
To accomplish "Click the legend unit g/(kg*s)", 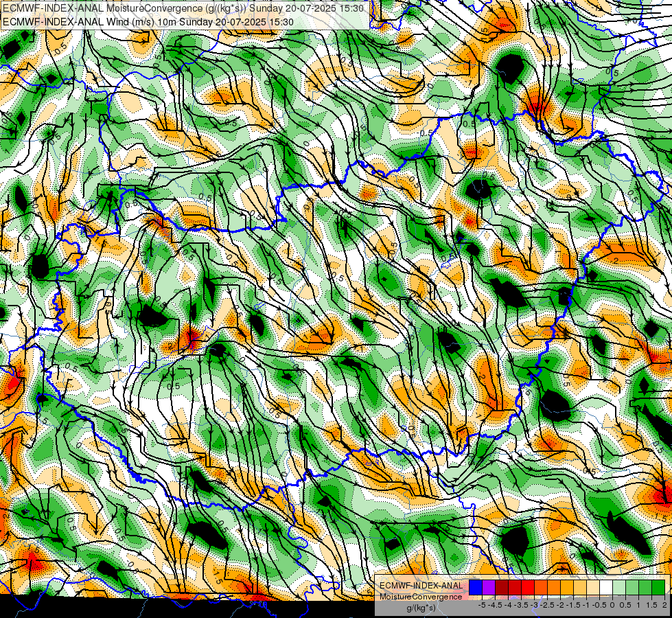I will point(421,608).
